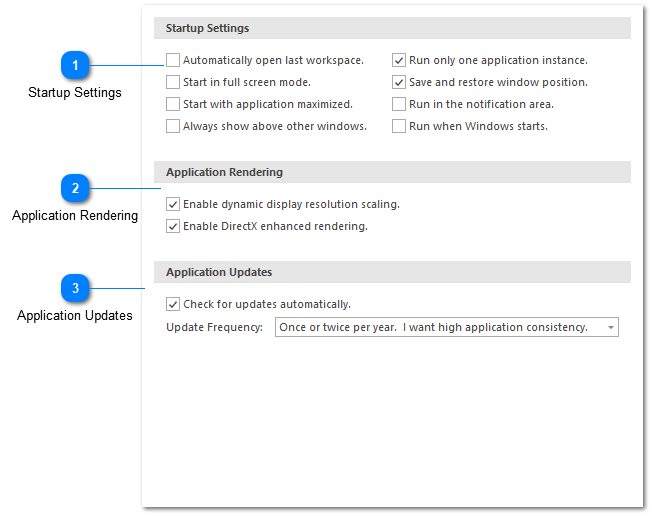Click the Application Rendering section header bar

392,172
